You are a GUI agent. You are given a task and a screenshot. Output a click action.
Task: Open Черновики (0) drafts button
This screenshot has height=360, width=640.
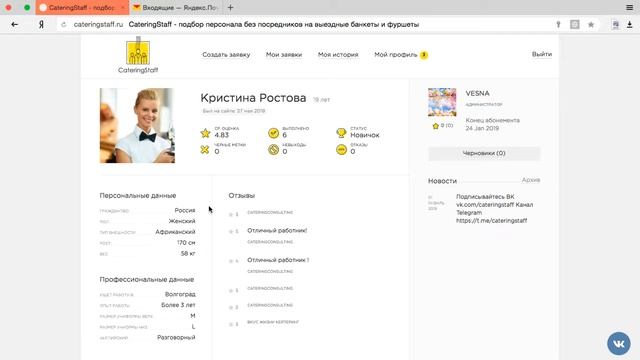tap(484, 153)
